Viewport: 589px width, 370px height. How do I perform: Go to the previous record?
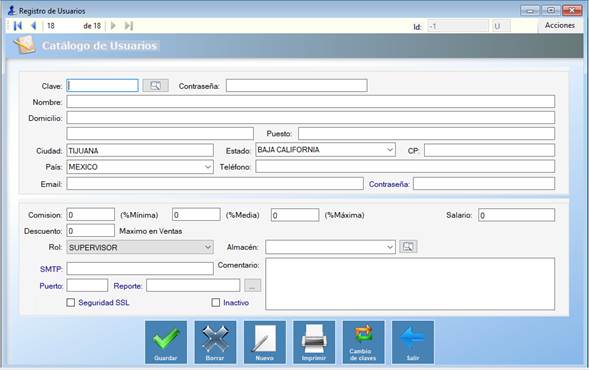point(33,26)
